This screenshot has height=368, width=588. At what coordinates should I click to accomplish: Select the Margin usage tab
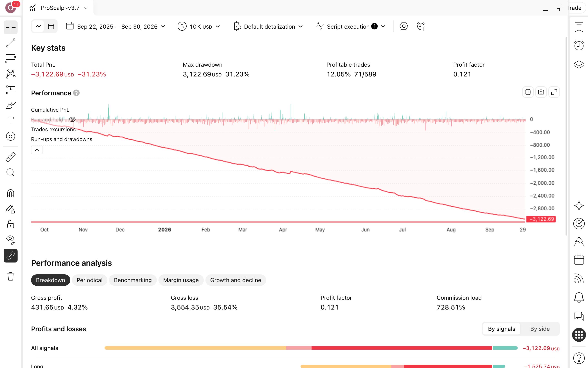point(181,280)
